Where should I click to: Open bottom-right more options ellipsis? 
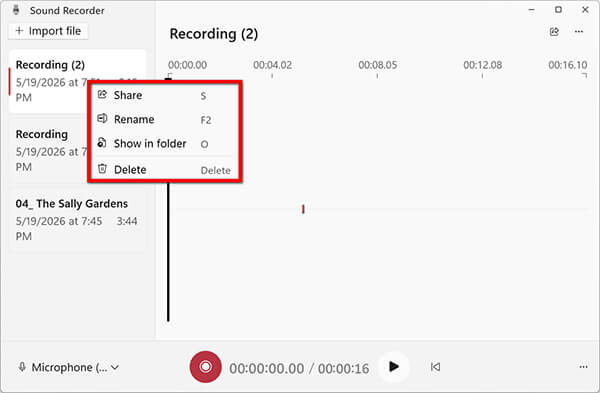pos(583,367)
